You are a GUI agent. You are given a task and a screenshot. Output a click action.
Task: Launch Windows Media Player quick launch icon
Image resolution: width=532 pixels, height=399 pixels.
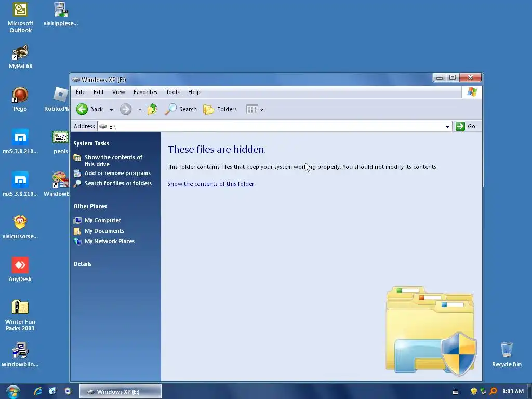point(68,391)
